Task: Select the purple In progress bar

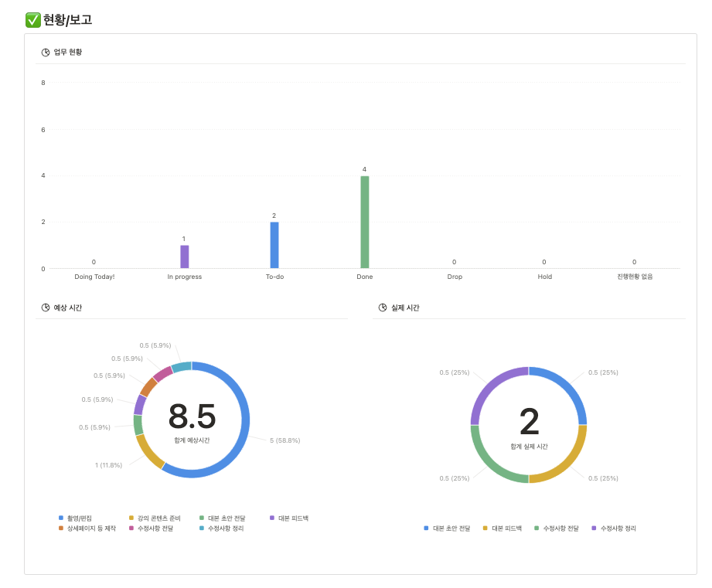Action: click(x=184, y=257)
